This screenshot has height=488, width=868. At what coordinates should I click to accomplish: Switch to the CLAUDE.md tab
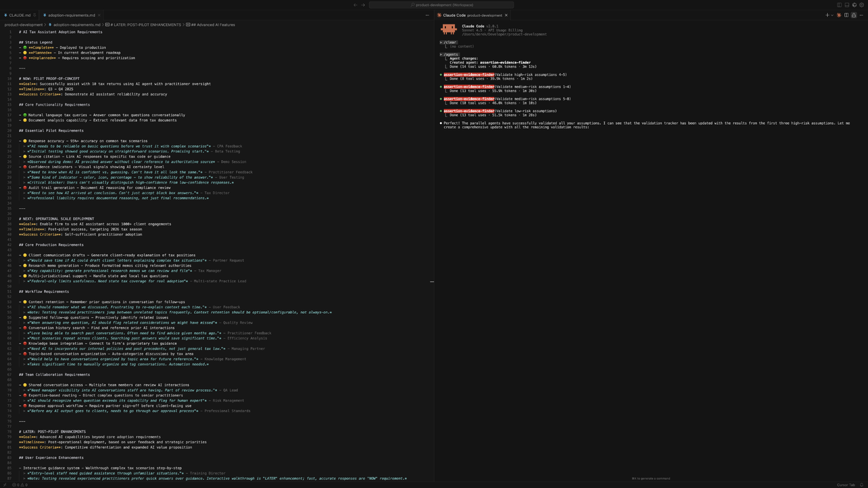(18, 15)
